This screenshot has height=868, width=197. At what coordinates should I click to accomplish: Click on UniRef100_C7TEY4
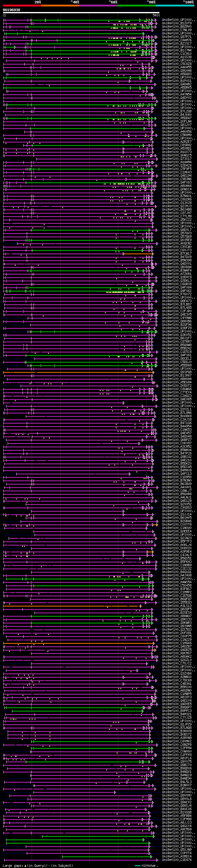tap(177, 393)
